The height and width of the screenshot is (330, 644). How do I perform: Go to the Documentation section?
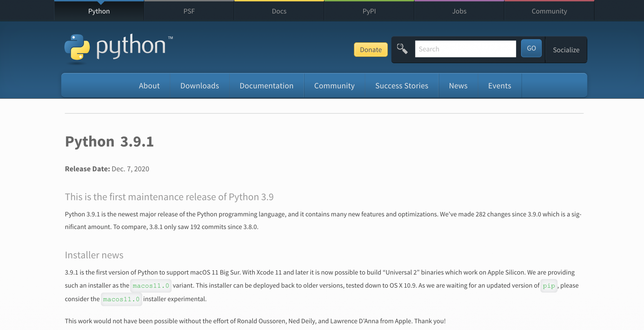pyautogui.click(x=266, y=85)
